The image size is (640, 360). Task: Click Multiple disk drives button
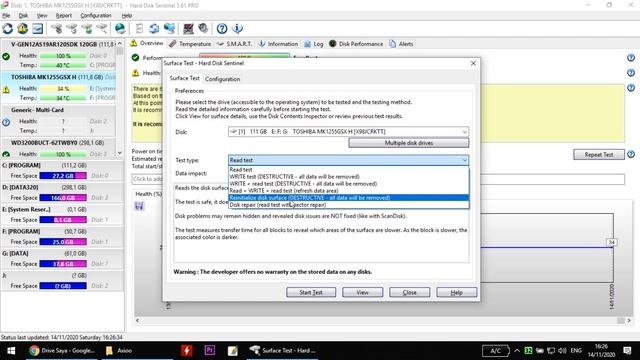pos(409,143)
